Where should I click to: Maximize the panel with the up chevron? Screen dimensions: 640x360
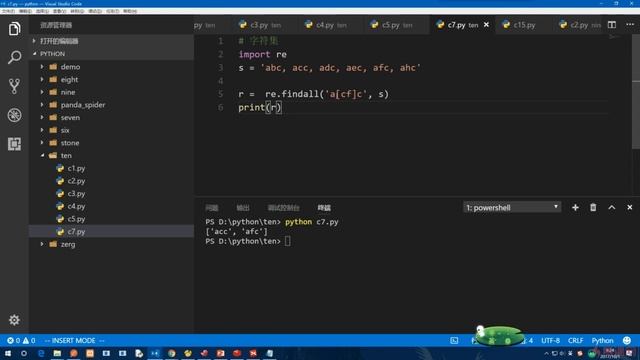pos(611,208)
